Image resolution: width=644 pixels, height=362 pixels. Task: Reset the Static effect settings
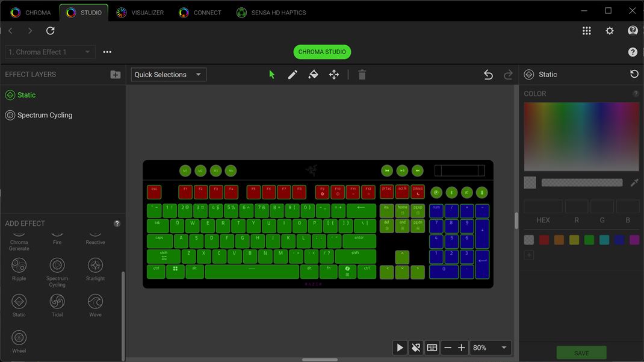(x=634, y=74)
